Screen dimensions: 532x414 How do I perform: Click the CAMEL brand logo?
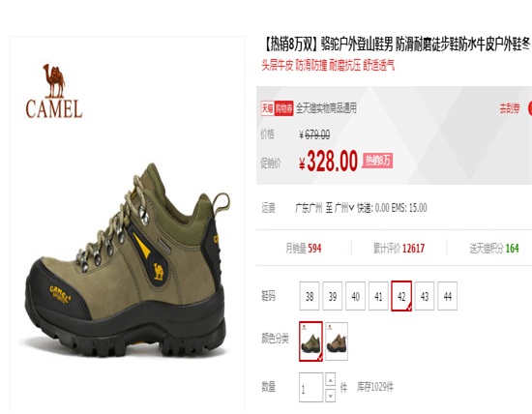click(x=54, y=91)
